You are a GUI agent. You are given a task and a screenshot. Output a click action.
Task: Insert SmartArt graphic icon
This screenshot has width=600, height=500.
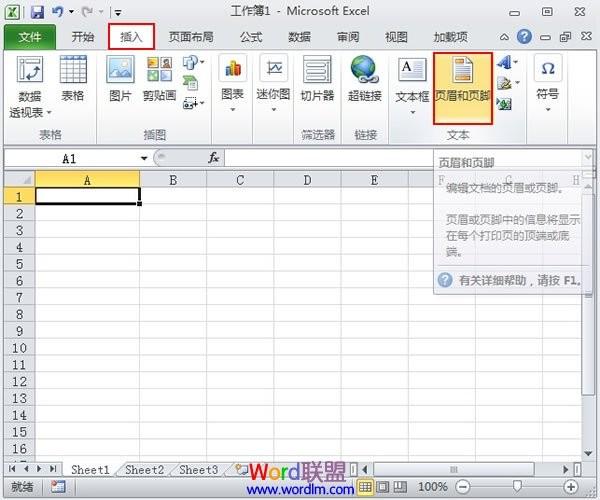[x=191, y=82]
